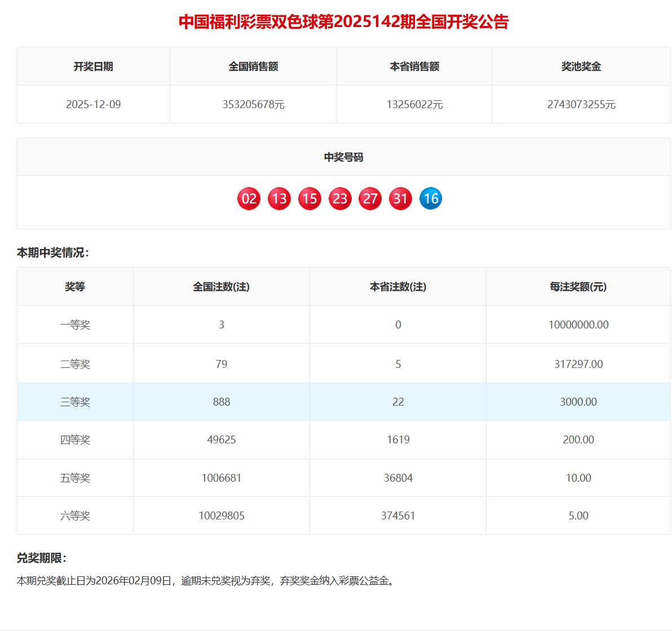Click first prize provincial count 0

(x=398, y=325)
